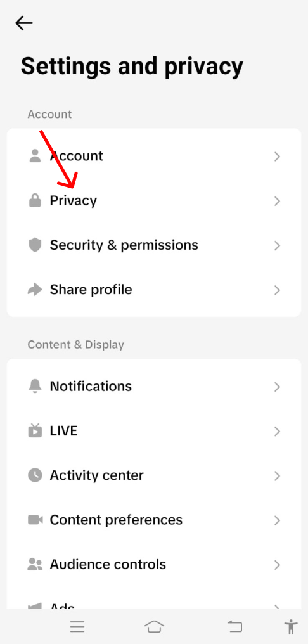Tap the share arrow icon for Share profile

pos(35,290)
